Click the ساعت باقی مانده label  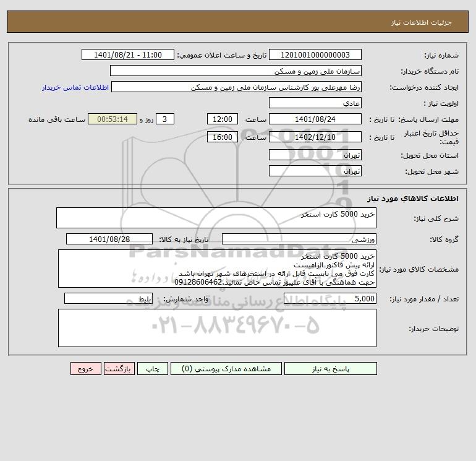pyautogui.click(x=57, y=119)
